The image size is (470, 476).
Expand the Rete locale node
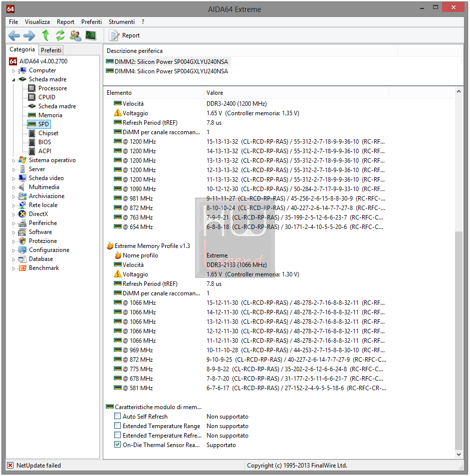(13, 206)
